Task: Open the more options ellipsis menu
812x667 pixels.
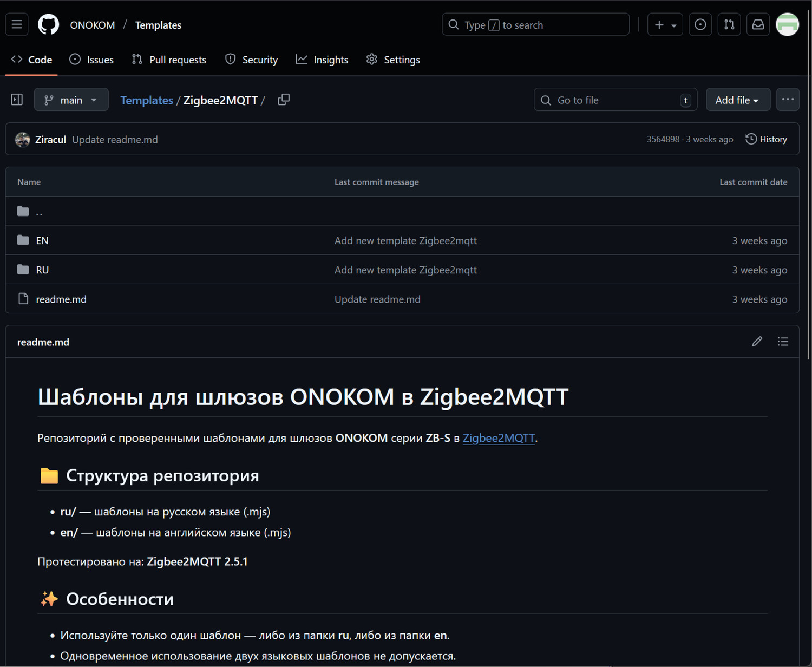Action: 788,100
